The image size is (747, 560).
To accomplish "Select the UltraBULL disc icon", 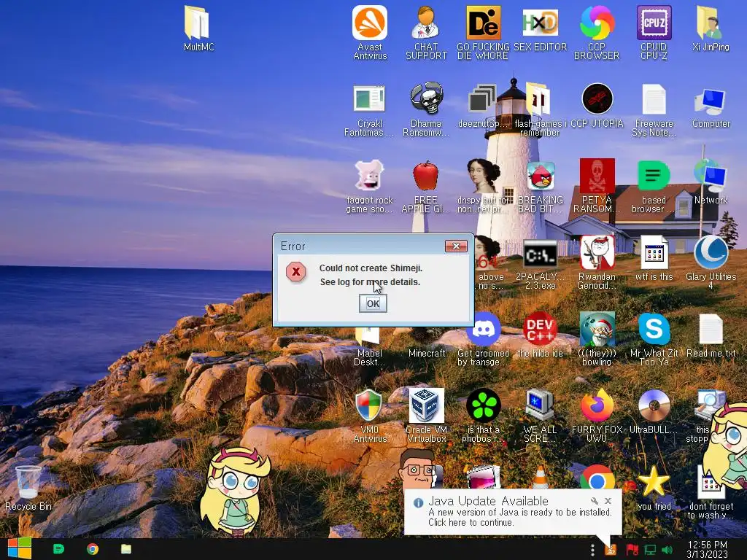I will [x=654, y=405].
